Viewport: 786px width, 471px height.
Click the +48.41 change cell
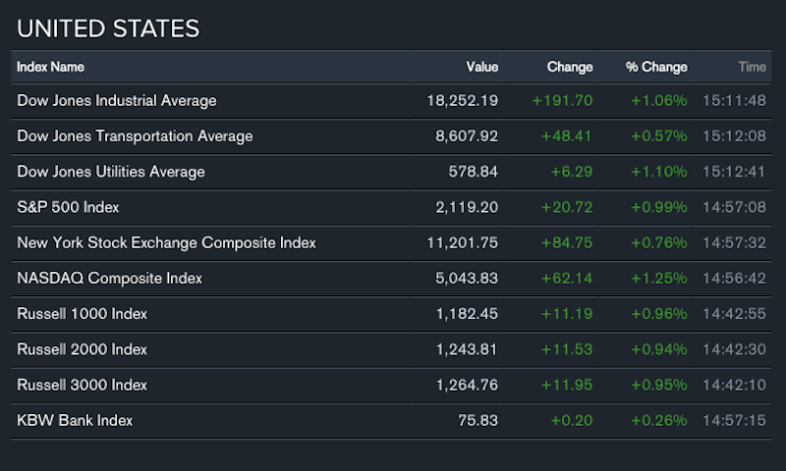click(x=567, y=136)
